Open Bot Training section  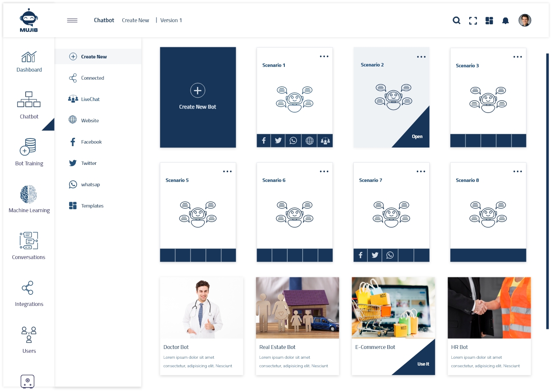click(x=29, y=152)
